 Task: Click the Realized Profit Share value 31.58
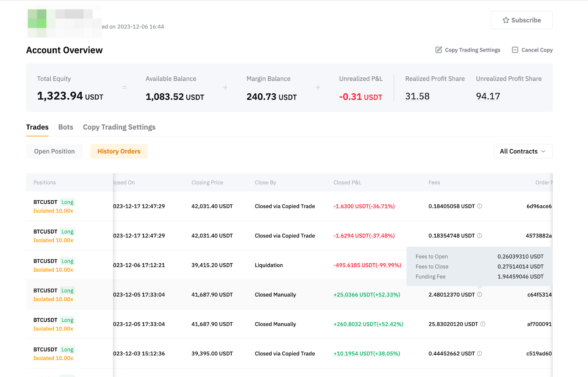click(417, 96)
